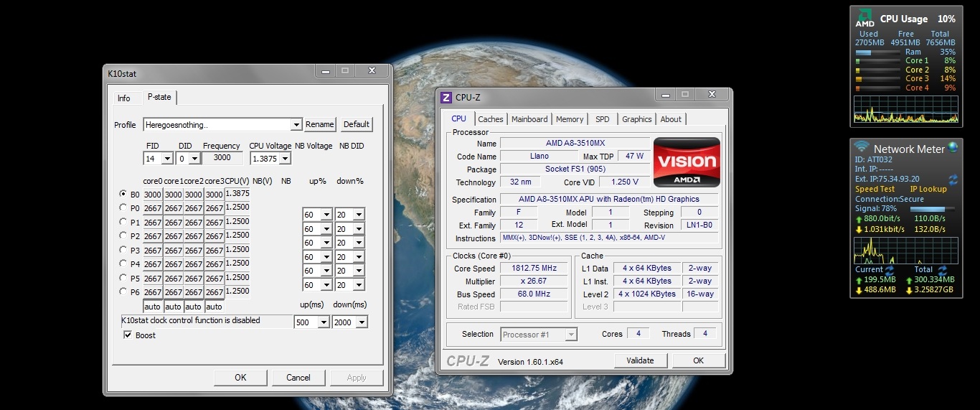The image size is (980, 410).
Task: Click the globe icon in Network Meter
Action: coord(953,147)
